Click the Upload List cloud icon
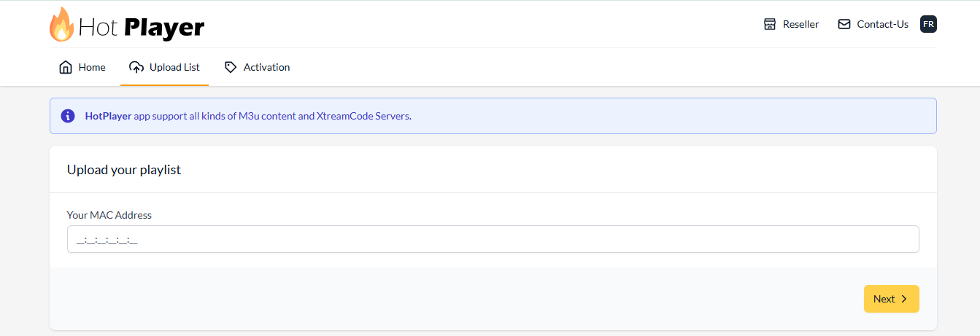This screenshot has height=336, width=980. coord(136,67)
